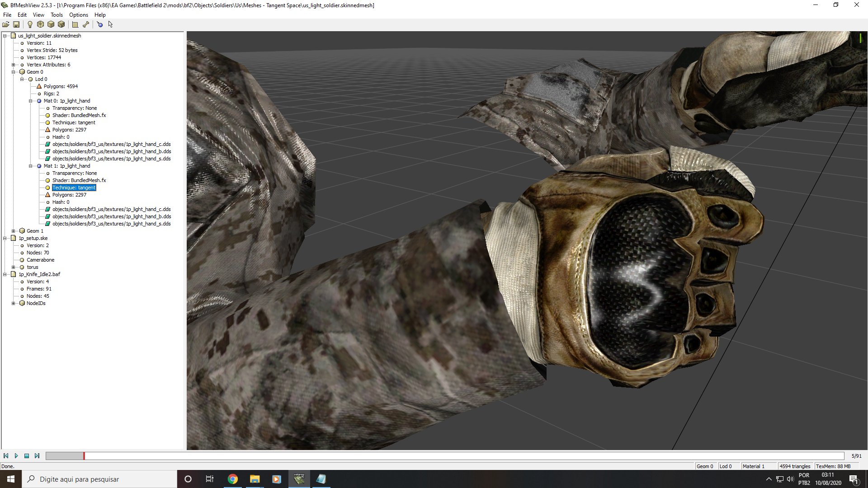Screen dimensions: 868x488
Task: Play the animation
Action: tap(16, 456)
